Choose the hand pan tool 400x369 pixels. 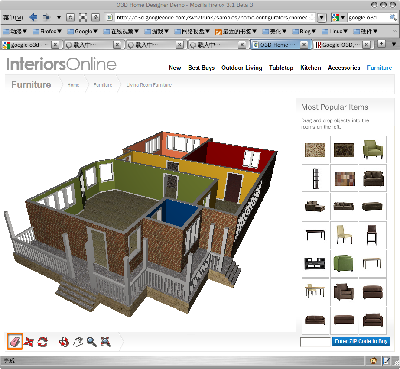click(78, 342)
